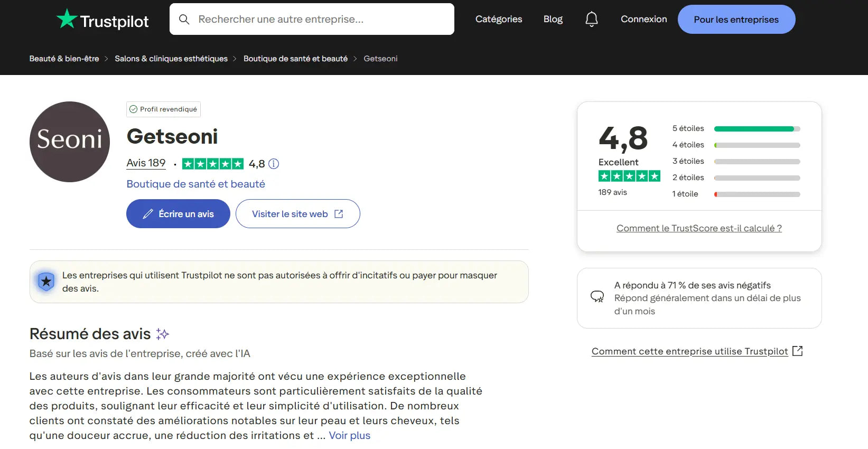This screenshot has height=449, width=868.
Task: Open Comment cette entreprise utilise Trustpilot link
Action: tap(689, 351)
